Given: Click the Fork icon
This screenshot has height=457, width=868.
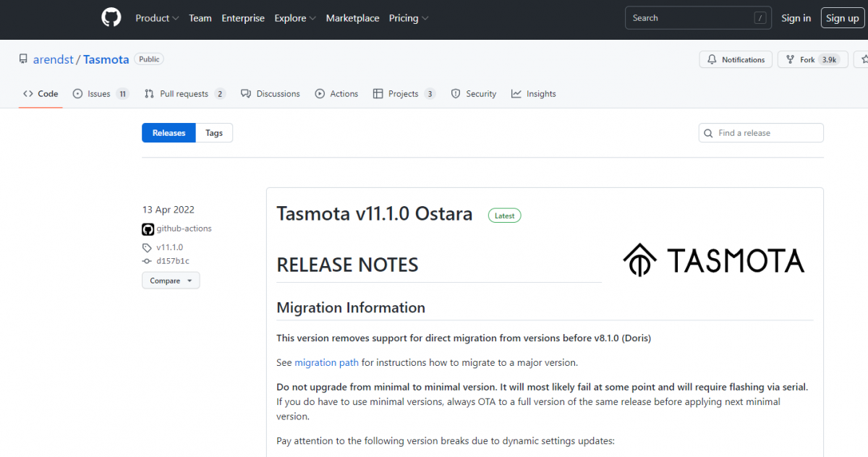Looking at the screenshot, I should click(791, 60).
